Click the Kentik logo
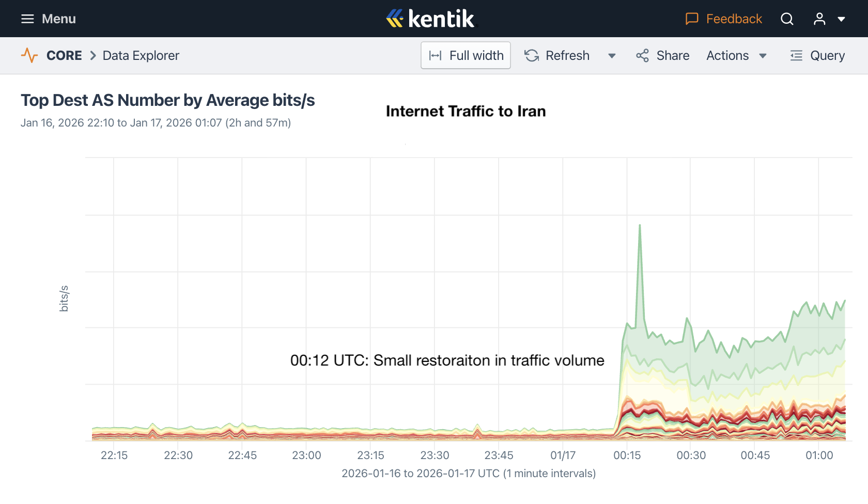Image resolution: width=868 pixels, height=504 pixels. 430,19
